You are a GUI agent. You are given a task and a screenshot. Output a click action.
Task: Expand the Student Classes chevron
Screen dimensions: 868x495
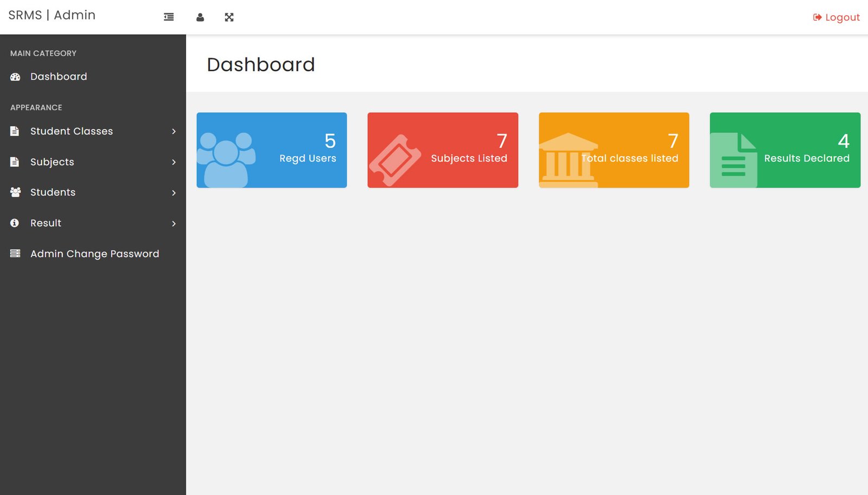click(174, 131)
